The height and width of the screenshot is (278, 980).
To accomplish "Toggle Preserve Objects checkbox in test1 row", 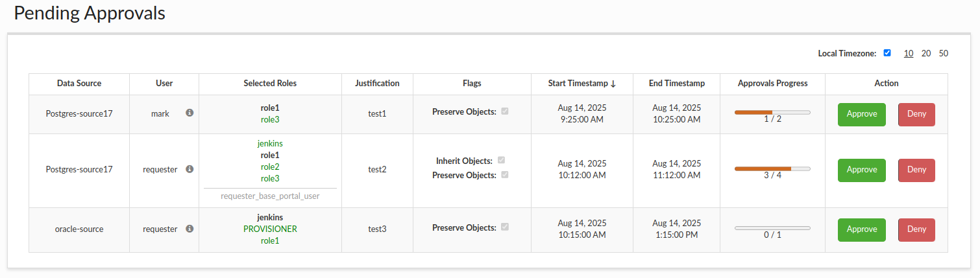I will click(505, 111).
